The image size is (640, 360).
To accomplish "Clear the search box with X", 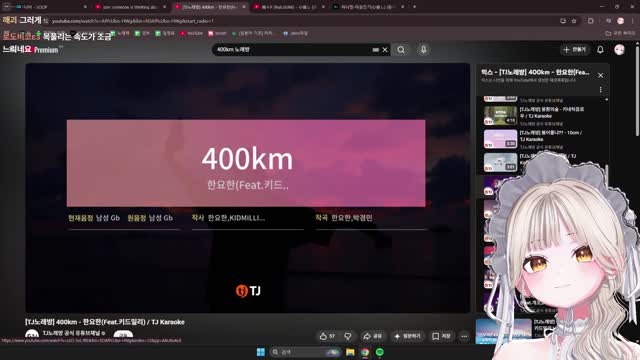I will point(385,50).
